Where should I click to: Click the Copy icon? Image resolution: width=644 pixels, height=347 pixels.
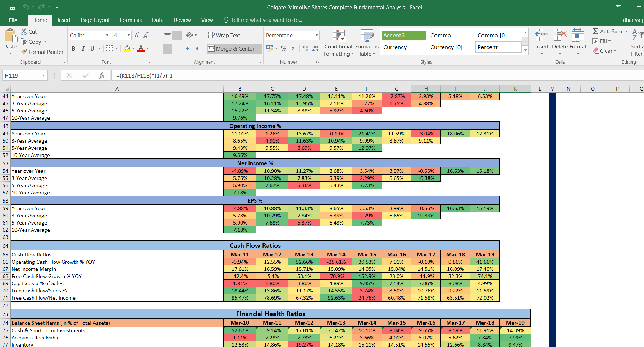coord(24,42)
